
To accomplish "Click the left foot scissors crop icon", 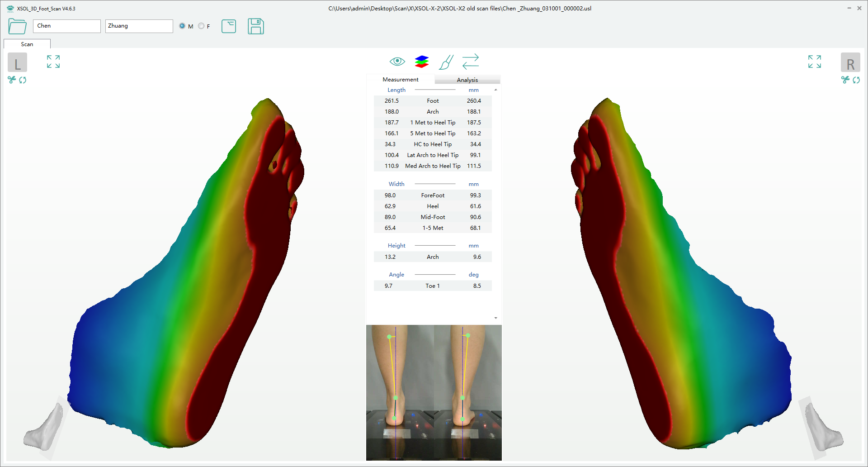I will pos(12,80).
